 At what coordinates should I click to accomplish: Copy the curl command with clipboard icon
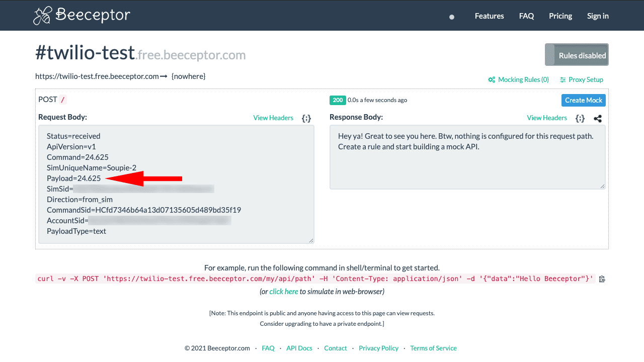[602, 279]
